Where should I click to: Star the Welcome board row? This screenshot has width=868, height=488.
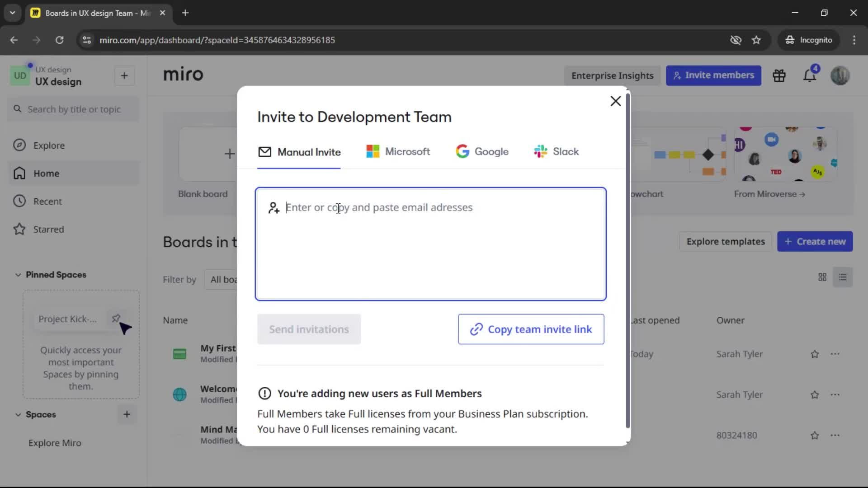click(815, 395)
